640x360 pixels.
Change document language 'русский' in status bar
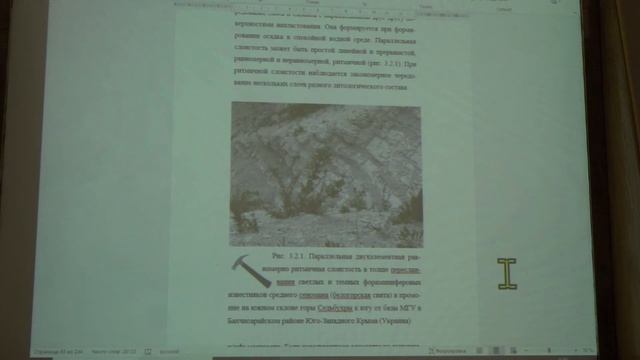click(169, 351)
